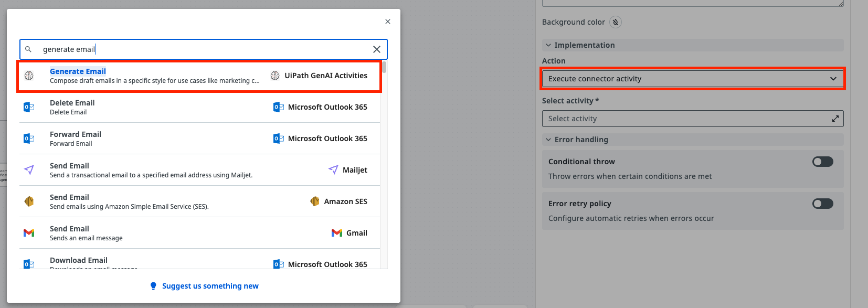Click inside the generate email search field

pyautogui.click(x=204, y=49)
